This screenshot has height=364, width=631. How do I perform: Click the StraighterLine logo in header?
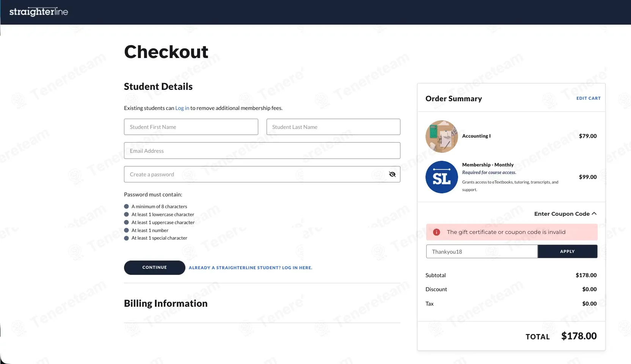pyautogui.click(x=39, y=12)
